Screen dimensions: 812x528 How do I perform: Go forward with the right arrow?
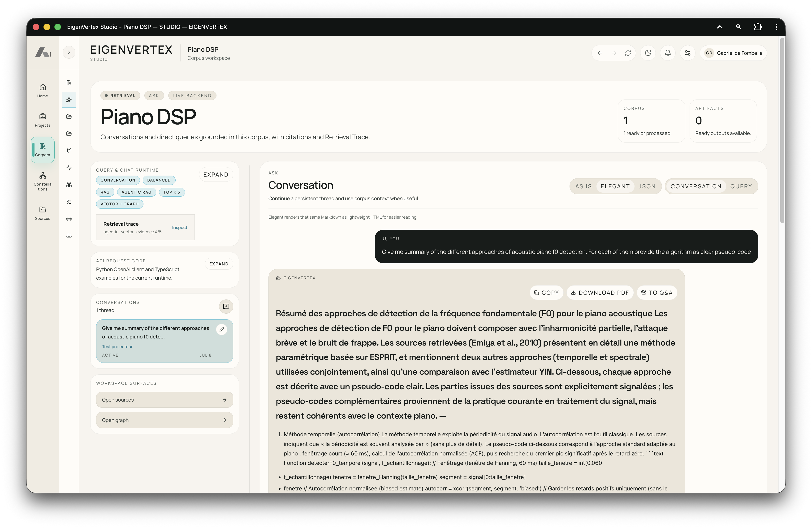[613, 53]
